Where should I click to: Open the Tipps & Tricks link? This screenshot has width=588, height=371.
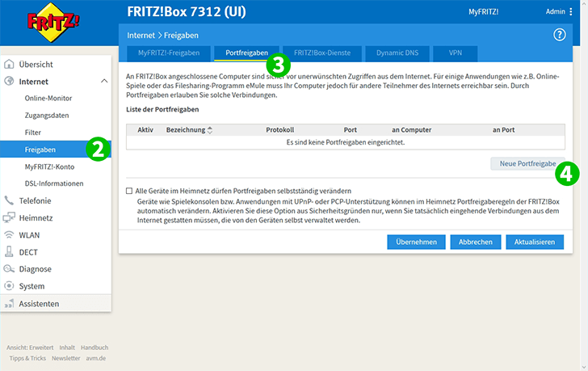tap(27, 358)
